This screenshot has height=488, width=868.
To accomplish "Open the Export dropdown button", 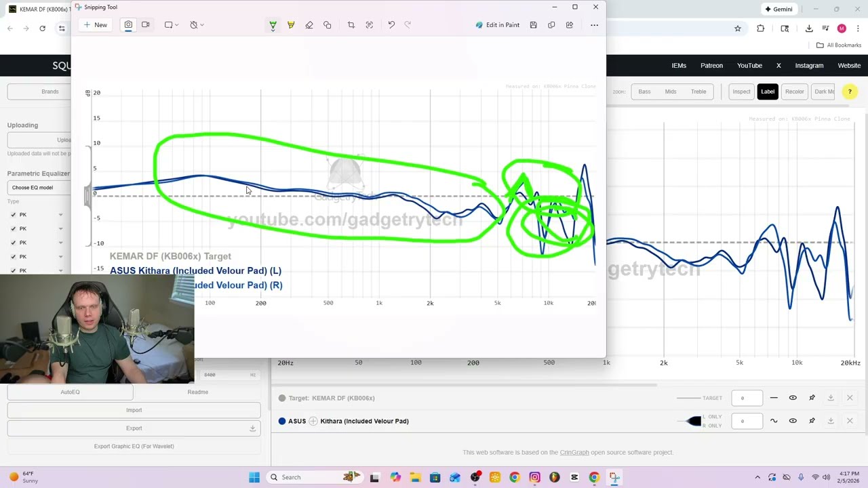I will pos(134,428).
